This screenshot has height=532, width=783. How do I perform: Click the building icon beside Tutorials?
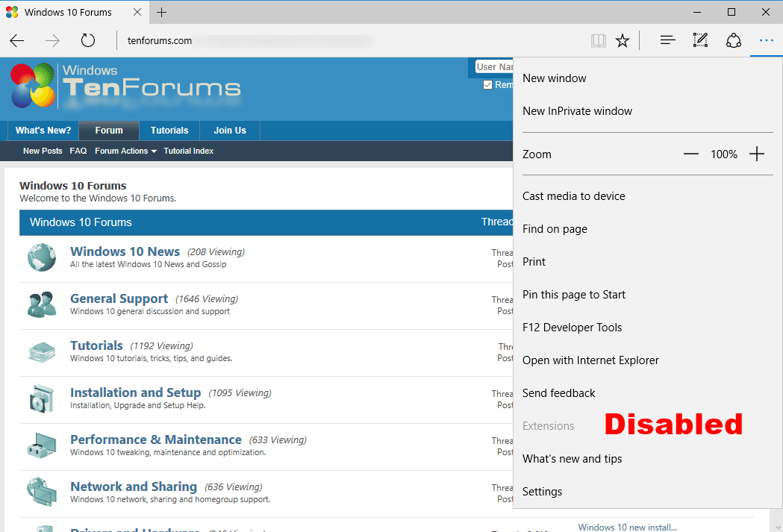click(x=42, y=352)
